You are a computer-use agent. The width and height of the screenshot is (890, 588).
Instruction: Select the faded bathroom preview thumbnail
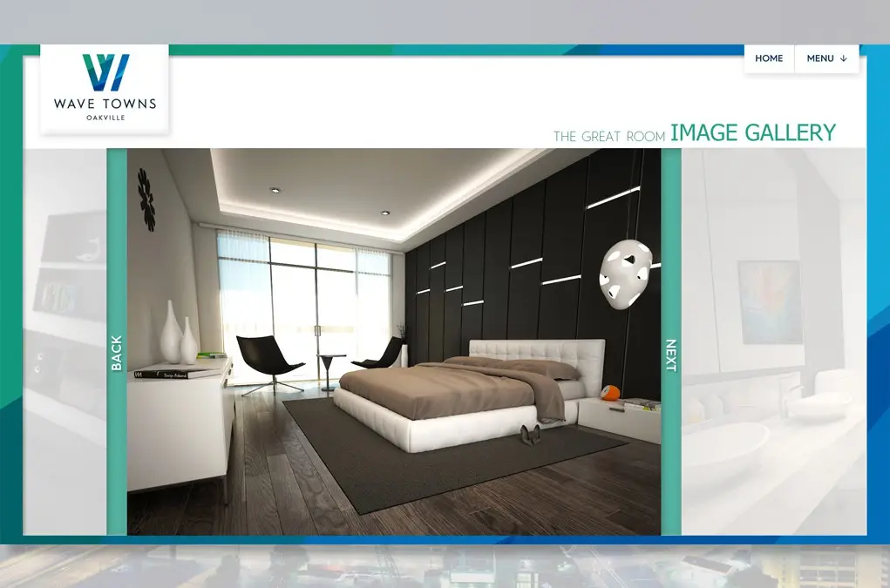point(774,342)
